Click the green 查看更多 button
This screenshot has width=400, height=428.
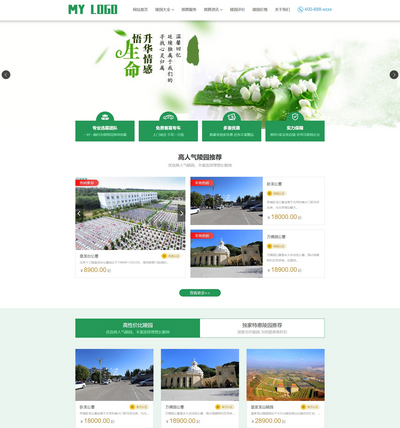click(200, 293)
